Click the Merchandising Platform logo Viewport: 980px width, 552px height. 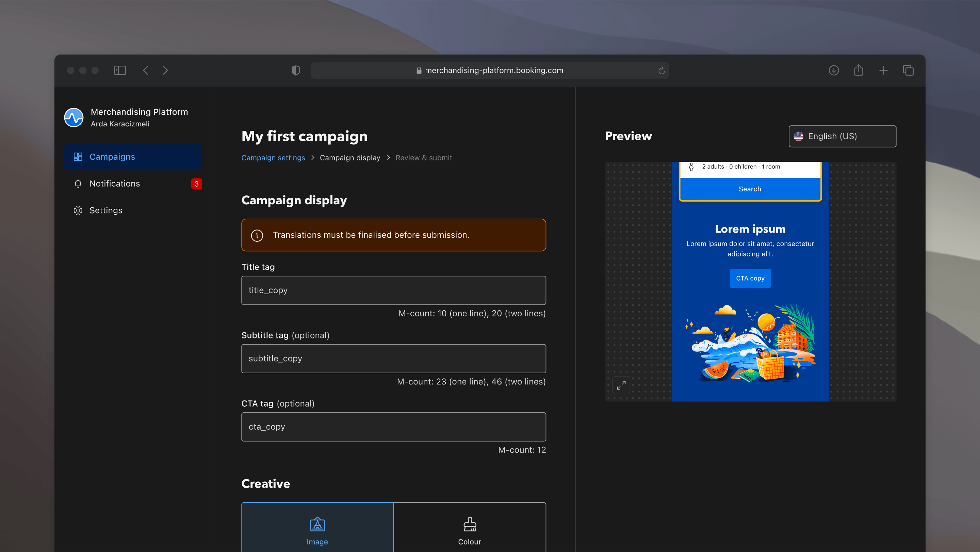point(74,117)
